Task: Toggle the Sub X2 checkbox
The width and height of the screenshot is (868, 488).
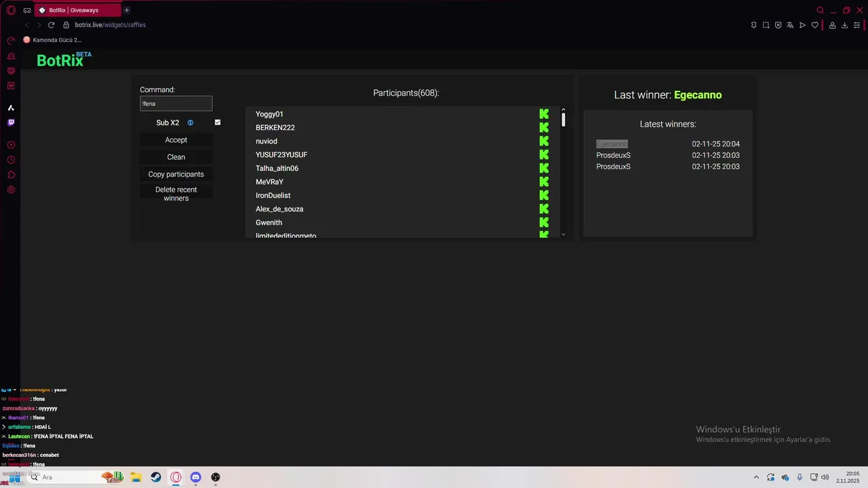Action: pyautogui.click(x=218, y=123)
